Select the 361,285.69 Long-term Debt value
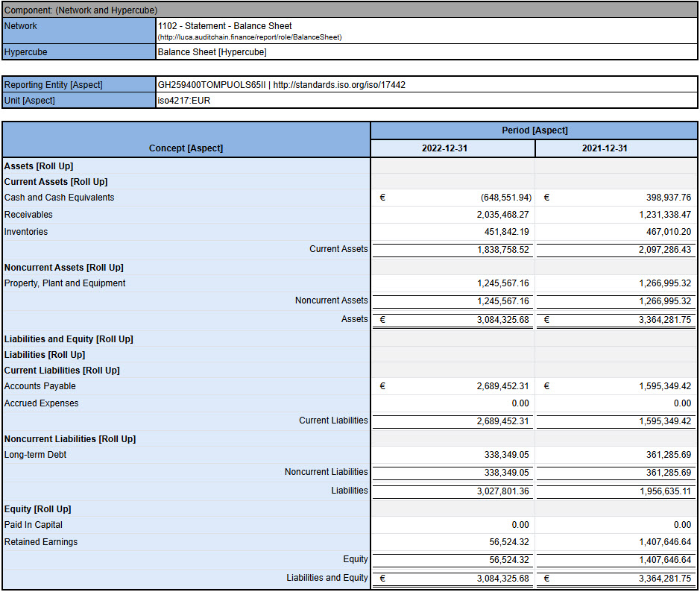The width and height of the screenshot is (700, 592). [668, 455]
